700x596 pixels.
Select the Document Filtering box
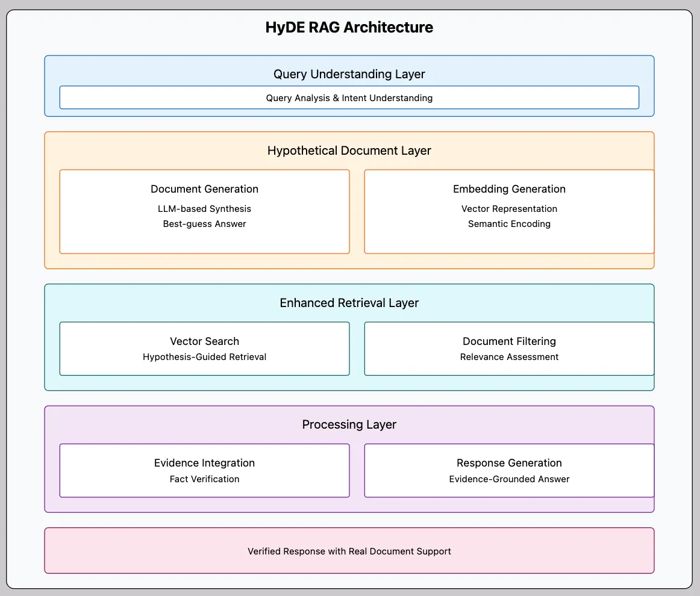(509, 341)
